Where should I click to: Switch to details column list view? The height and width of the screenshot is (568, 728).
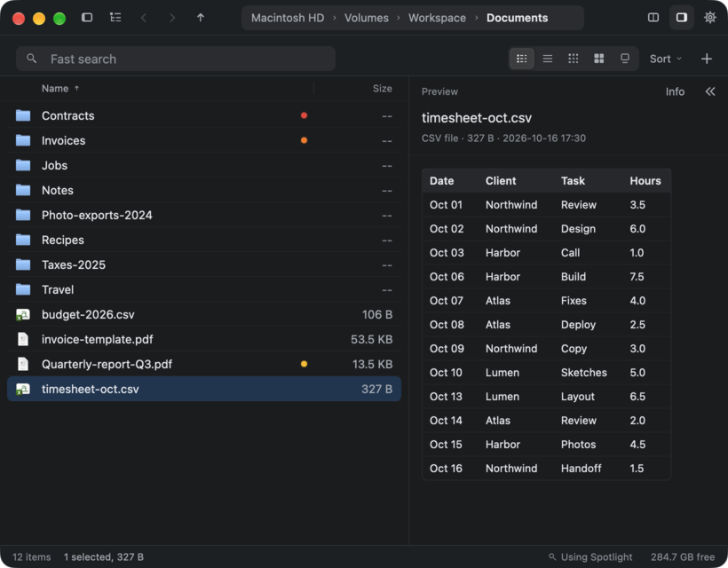click(522, 59)
